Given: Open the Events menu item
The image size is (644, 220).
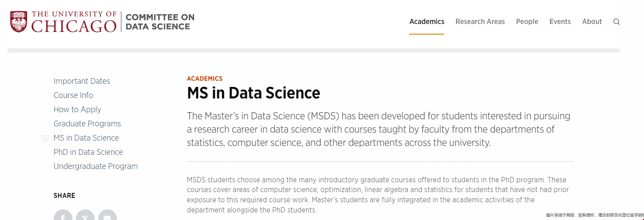Looking at the screenshot, I should click(560, 21).
